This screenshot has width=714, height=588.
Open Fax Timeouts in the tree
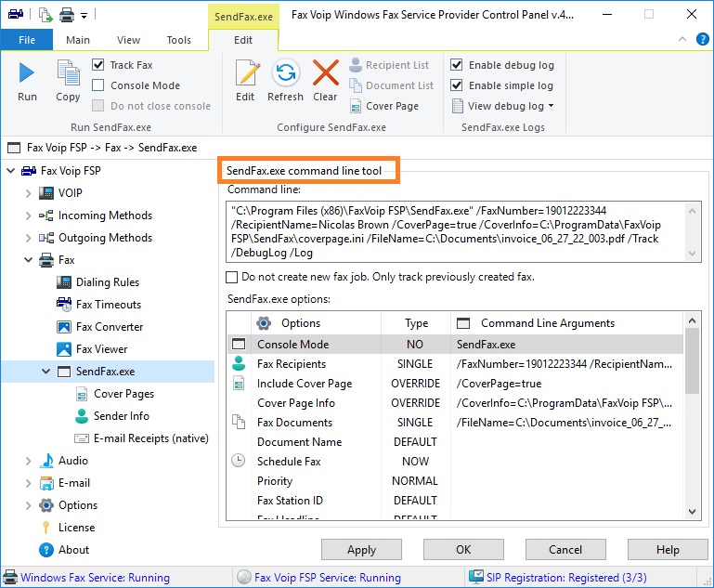point(109,305)
